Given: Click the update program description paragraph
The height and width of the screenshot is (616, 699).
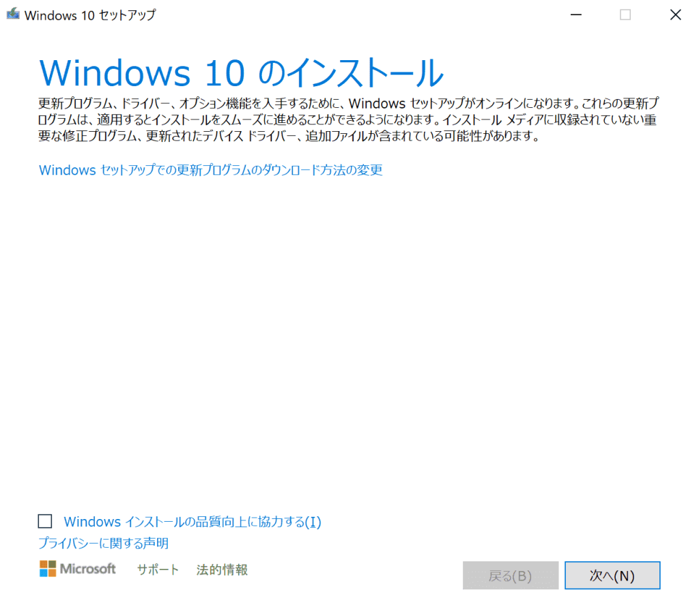Looking at the screenshot, I should (x=341, y=123).
